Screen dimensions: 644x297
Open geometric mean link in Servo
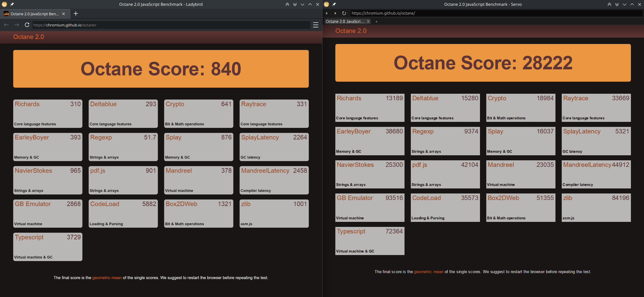(429, 272)
